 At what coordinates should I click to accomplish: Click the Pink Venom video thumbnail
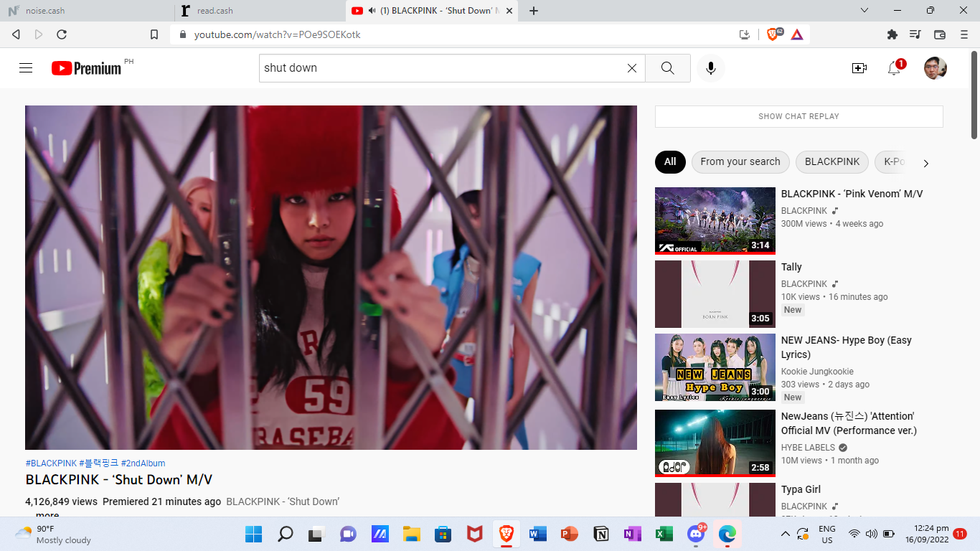[x=715, y=221]
